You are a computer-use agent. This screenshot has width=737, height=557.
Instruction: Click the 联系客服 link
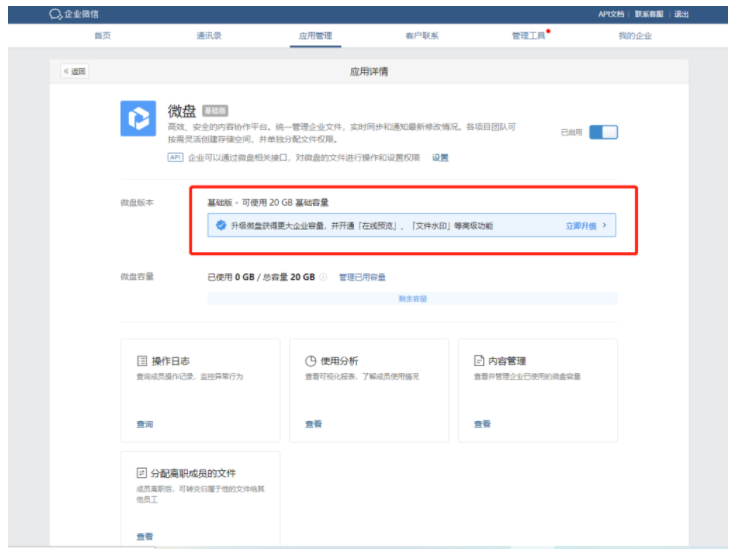pos(649,14)
